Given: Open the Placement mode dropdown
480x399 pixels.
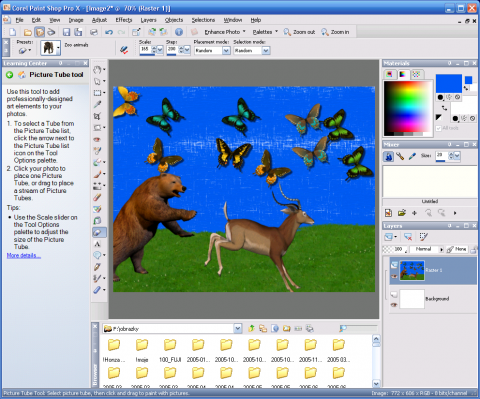Looking at the screenshot, I should click(x=226, y=51).
